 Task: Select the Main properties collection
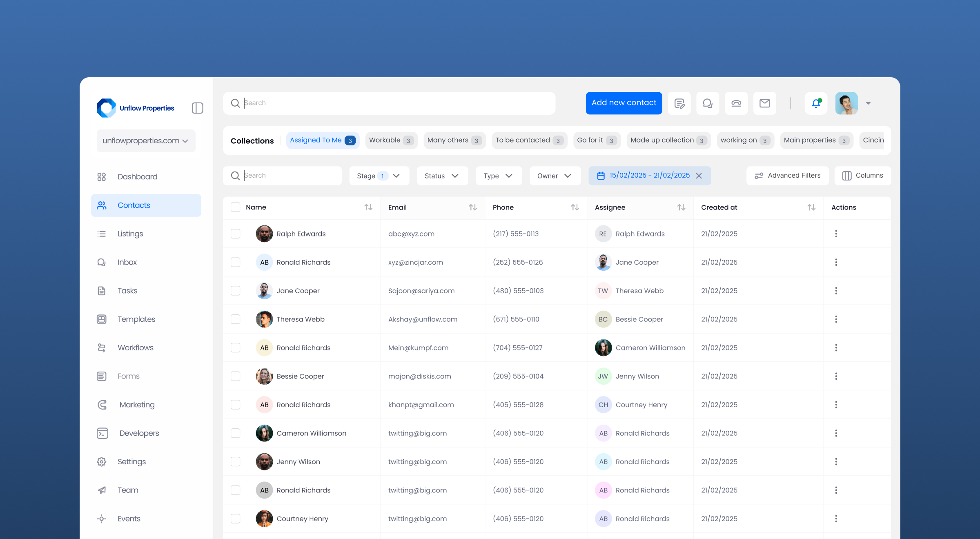coord(816,140)
